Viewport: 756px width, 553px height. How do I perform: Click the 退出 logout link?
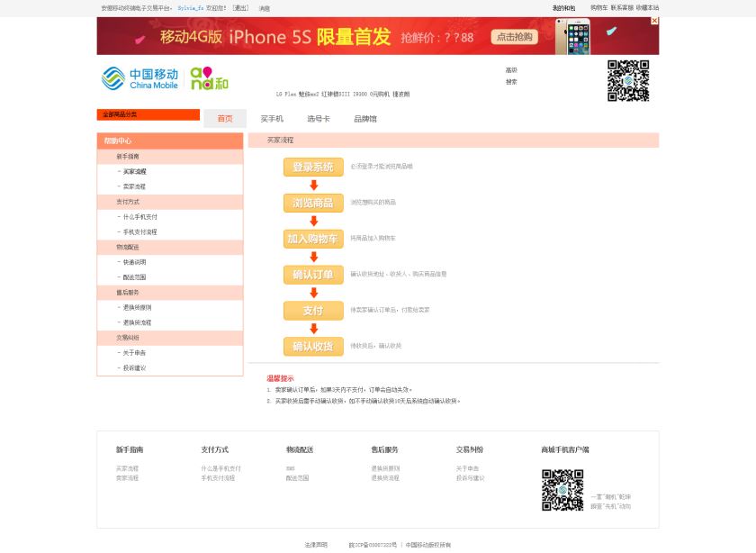(x=240, y=8)
